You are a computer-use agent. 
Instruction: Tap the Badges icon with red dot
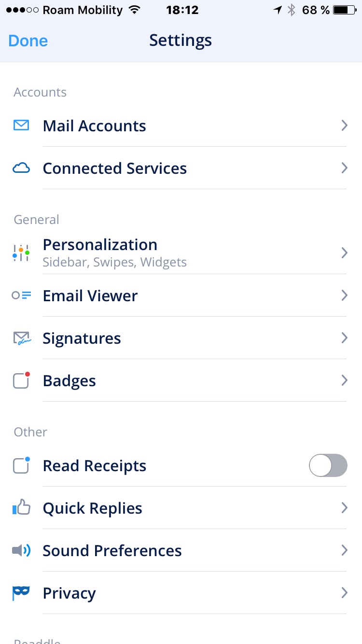pos(21,381)
